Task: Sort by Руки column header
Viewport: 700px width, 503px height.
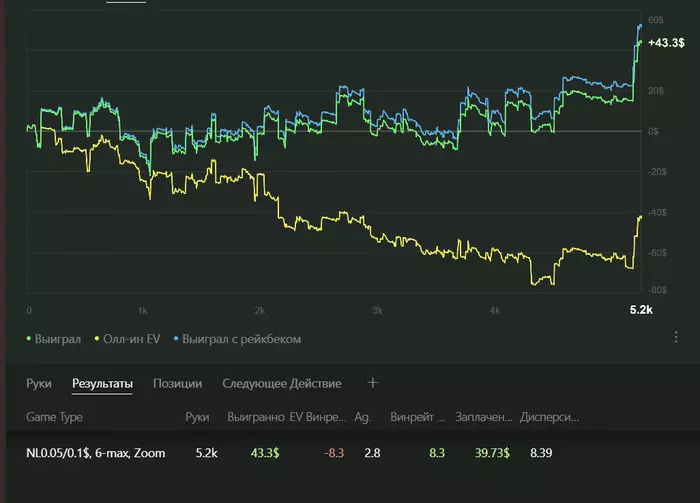Action: tap(198, 416)
